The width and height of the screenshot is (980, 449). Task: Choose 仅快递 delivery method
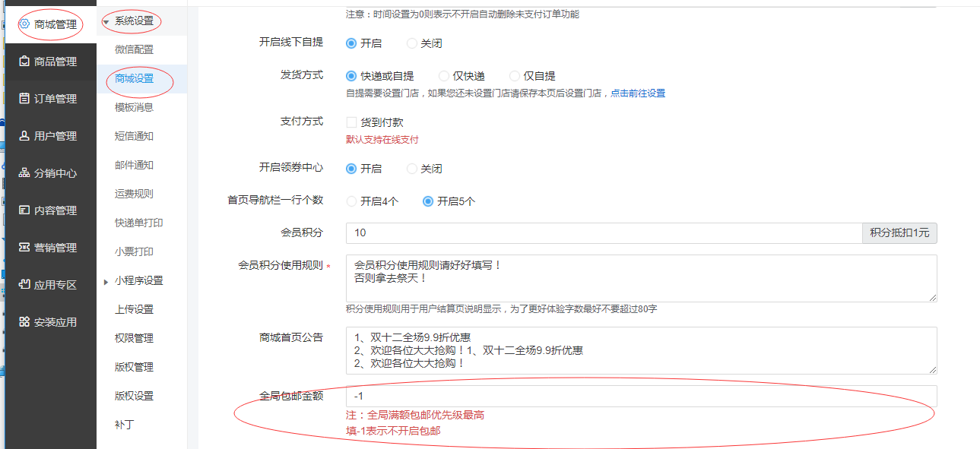444,76
